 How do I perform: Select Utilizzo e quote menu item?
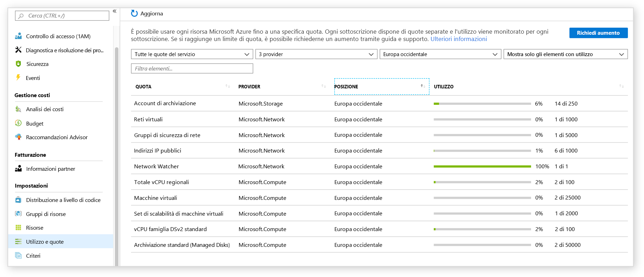click(x=61, y=242)
